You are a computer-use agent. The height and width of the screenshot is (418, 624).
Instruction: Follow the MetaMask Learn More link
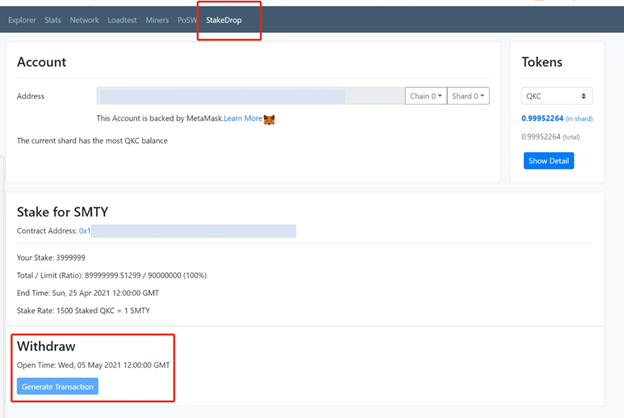click(243, 118)
